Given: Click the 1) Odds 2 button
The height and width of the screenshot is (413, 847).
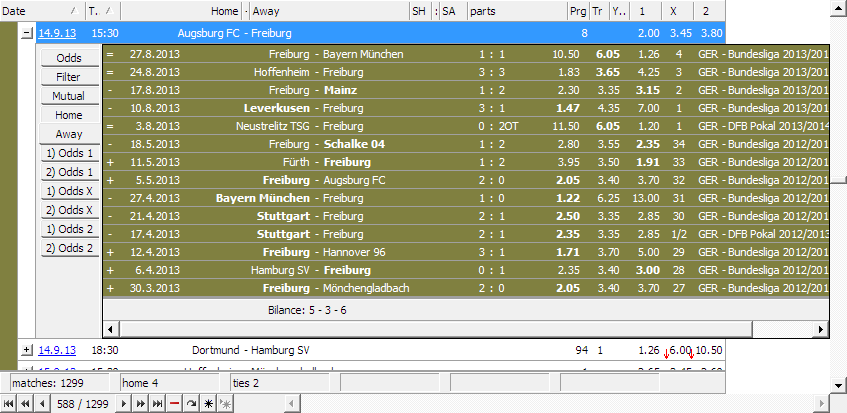Looking at the screenshot, I should pyautogui.click(x=69, y=229).
